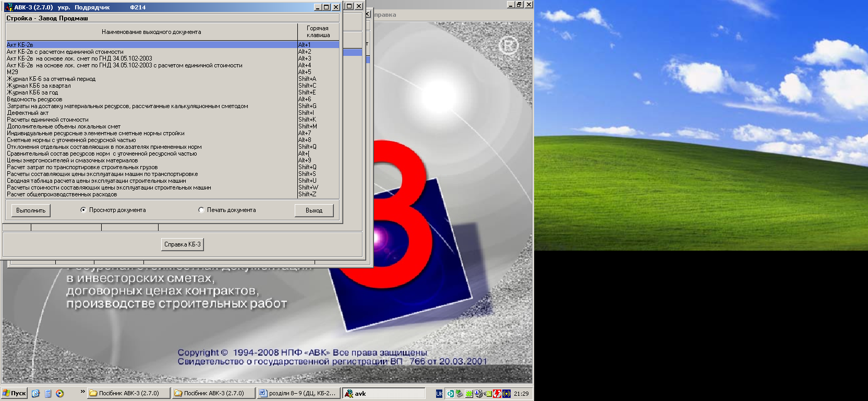Select Журнал КБ6 за год
The image size is (868, 401).
tap(173, 92)
